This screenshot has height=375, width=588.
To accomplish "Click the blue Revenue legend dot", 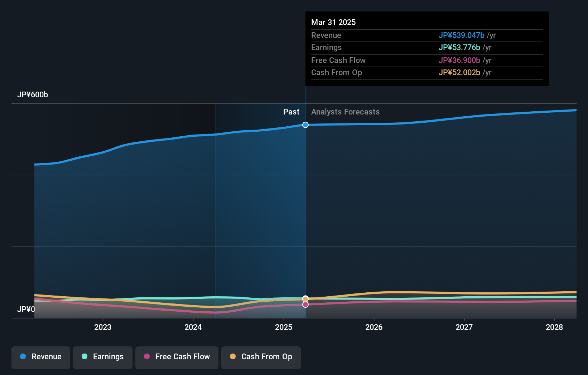I will pos(23,356).
